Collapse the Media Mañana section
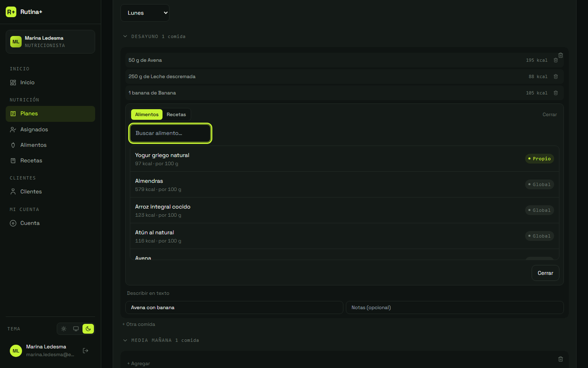The image size is (588, 368). (x=125, y=340)
